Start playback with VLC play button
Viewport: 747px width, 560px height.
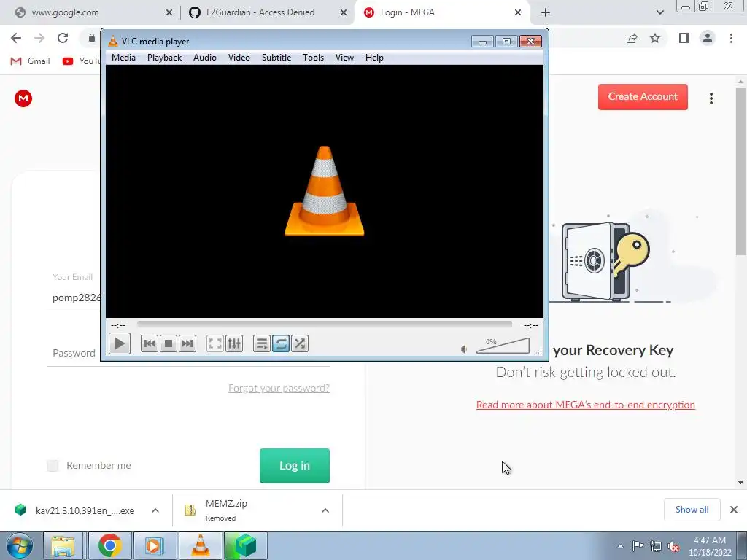click(x=120, y=343)
